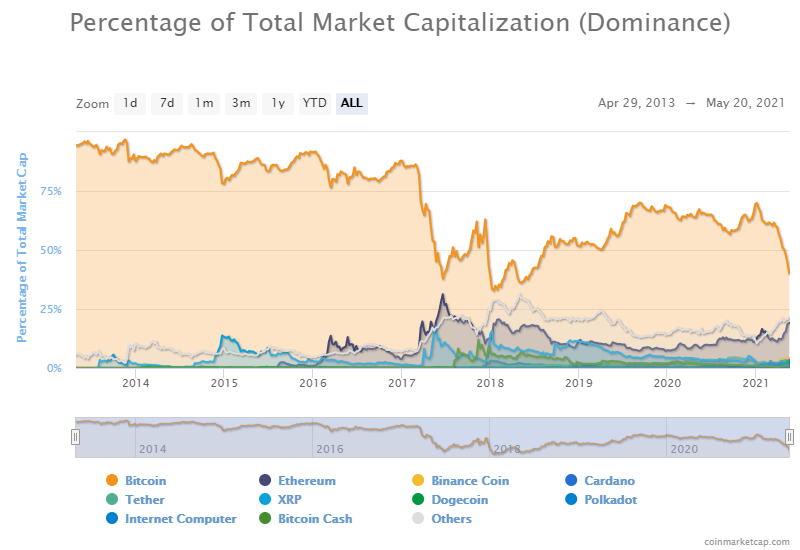Click the light blue XRP legend dot
This screenshot has width=800, height=550.
point(265,500)
